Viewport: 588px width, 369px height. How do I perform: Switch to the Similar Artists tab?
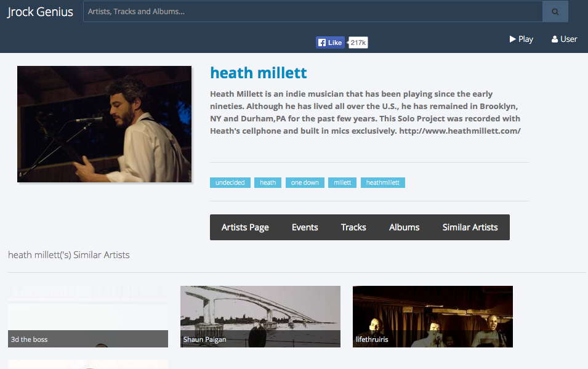[470, 227]
